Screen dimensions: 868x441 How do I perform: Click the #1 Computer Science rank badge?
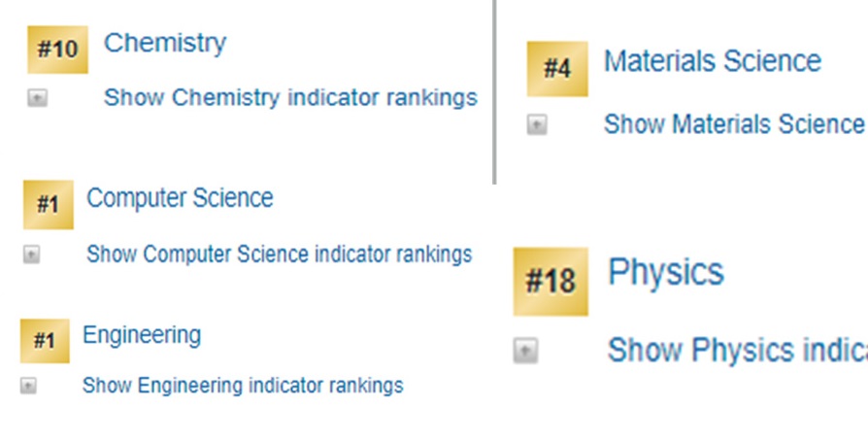click(x=48, y=205)
